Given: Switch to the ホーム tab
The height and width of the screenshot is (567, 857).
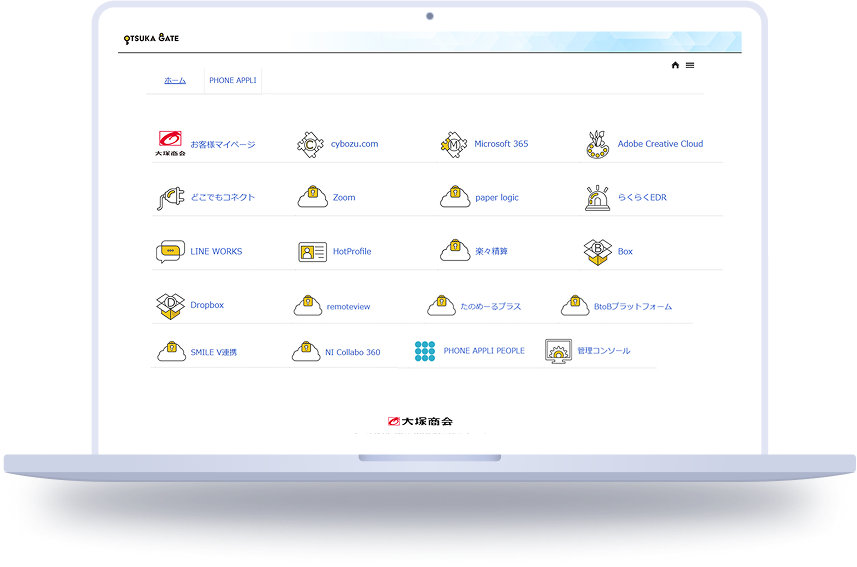Looking at the screenshot, I should [175, 80].
